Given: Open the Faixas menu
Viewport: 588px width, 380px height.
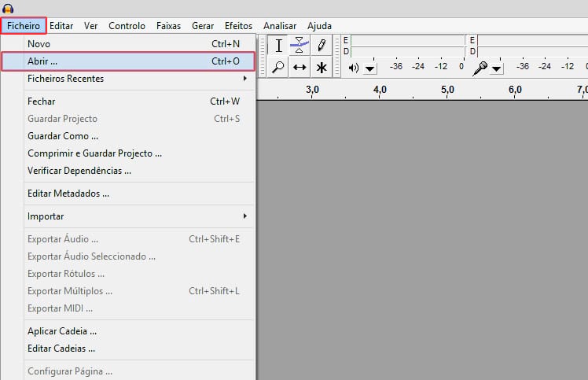Looking at the screenshot, I should [168, 26].
